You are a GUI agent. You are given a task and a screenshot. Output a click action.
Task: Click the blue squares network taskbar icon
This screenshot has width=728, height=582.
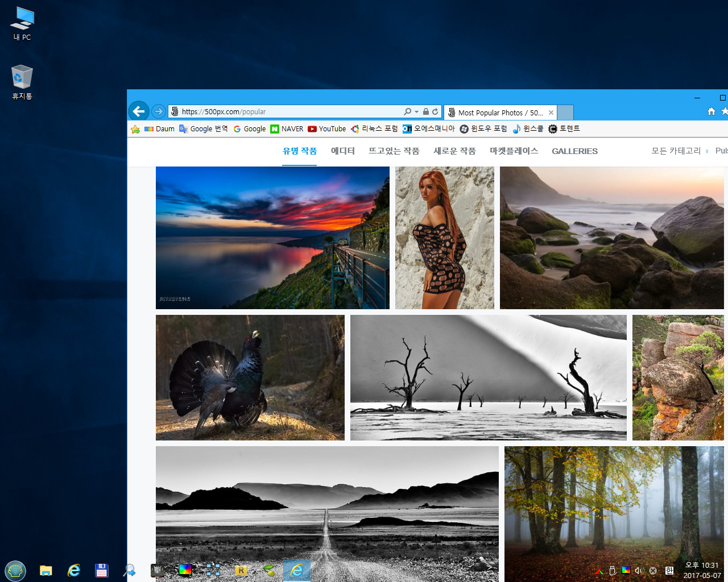213,571
